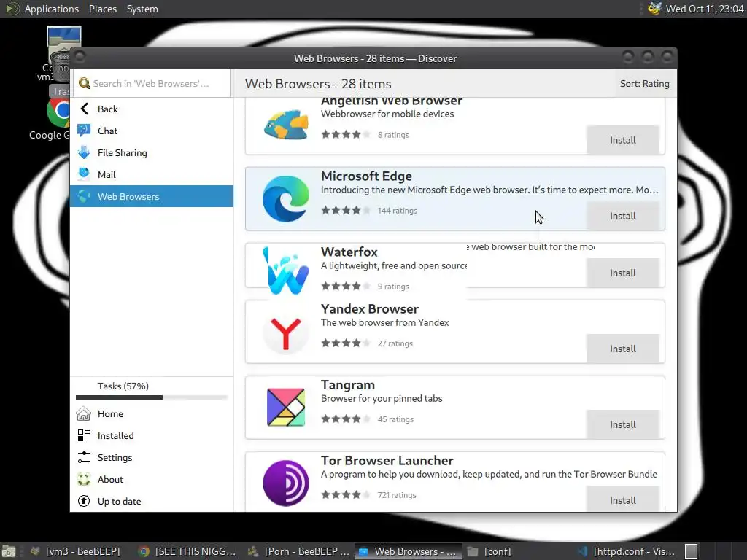Install Yandex Browser
Screen dimensions: 747x560
click(623, 349)
